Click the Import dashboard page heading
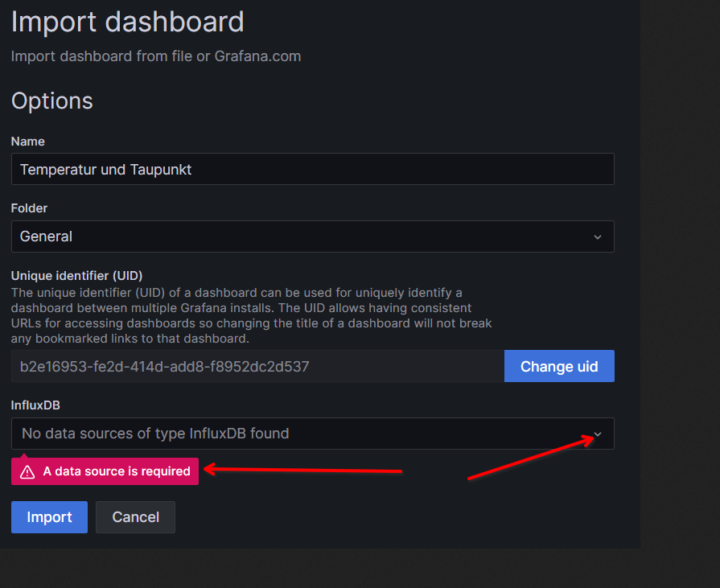Image resolution: width=720 pixels, height=588 pixels. [x=127, y=22]
